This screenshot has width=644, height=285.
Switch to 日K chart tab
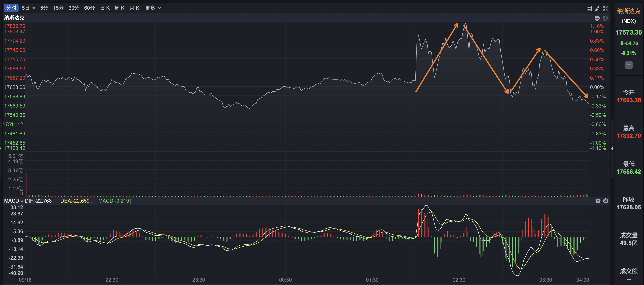click(105, 8)
